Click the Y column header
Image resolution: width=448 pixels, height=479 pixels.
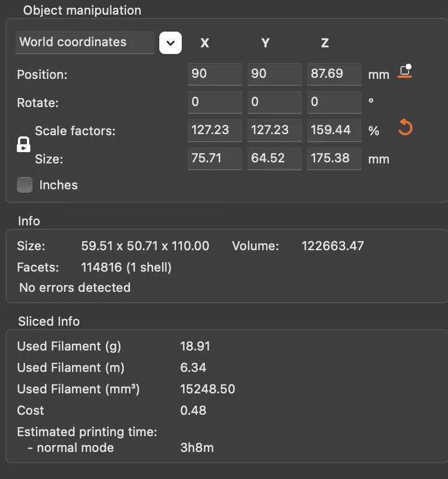click(266, 43)
